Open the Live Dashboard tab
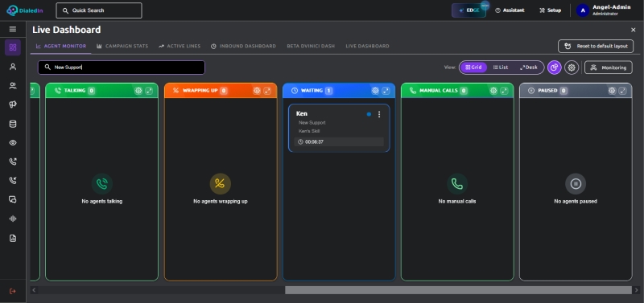 pyautogui.click(x=368, y=47)
